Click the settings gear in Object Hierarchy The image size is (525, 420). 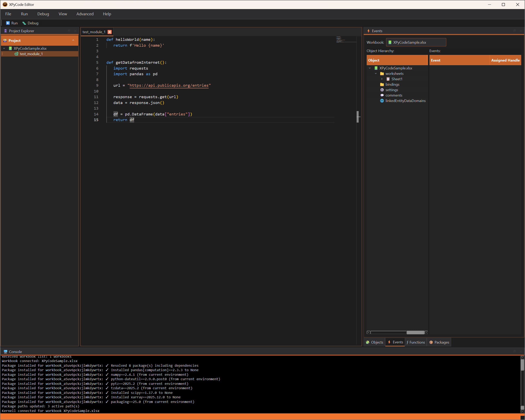(382, 90)
